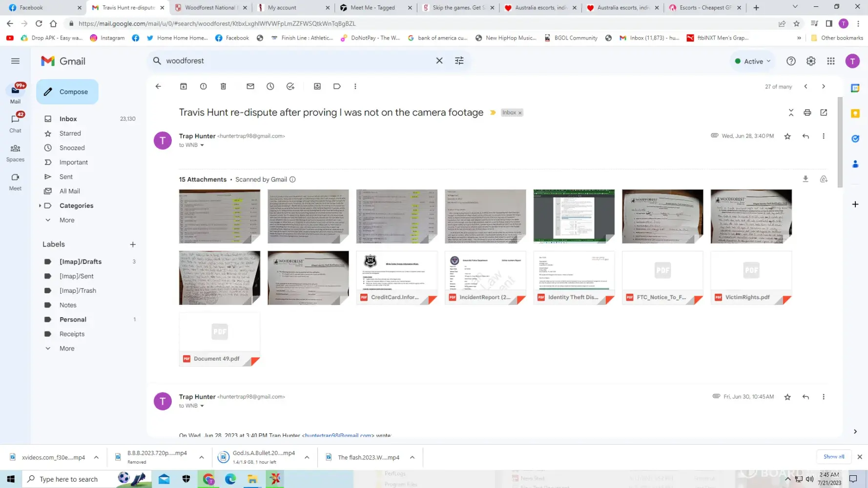Click the Add to Tasks icon
The height and width of the screenshot is (488, 868).
coord(290,86)
